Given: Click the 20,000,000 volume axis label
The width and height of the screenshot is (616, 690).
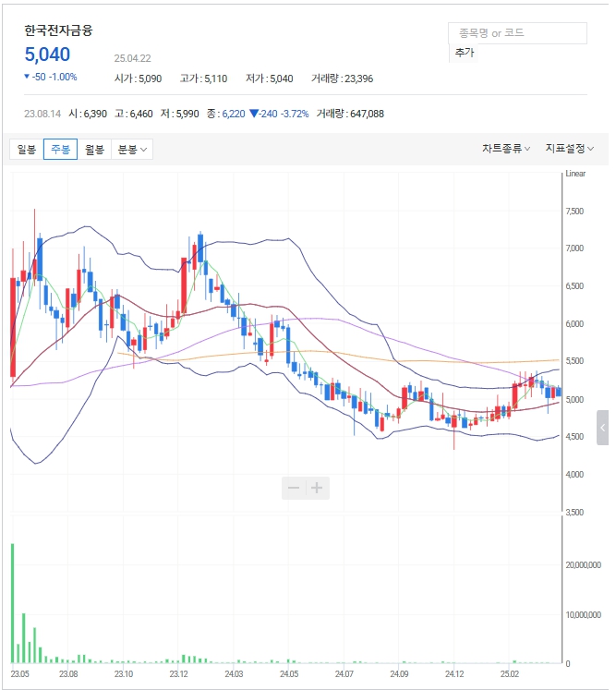Looking at the screenshot, I should [x=583, y=565].
